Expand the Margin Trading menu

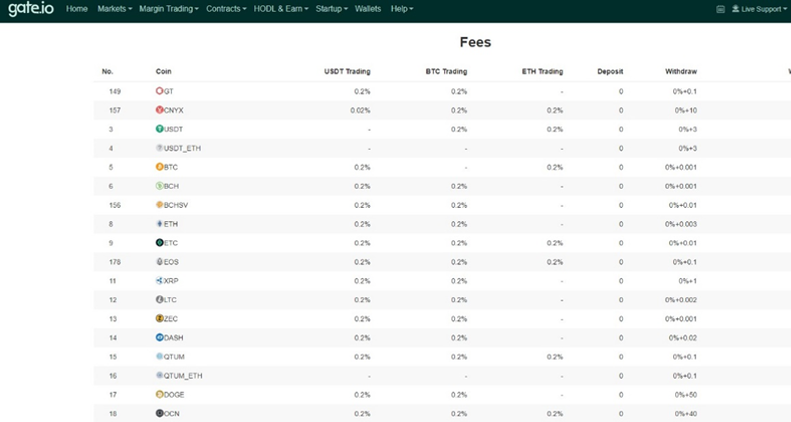(x=169, y=9)
